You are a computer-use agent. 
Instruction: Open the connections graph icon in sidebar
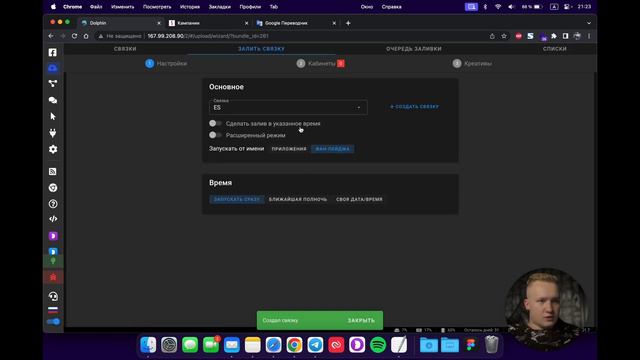pos(53,84)
